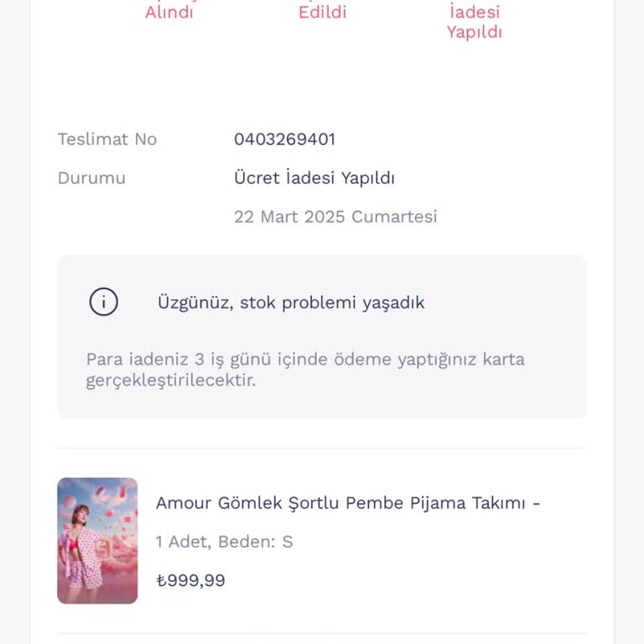
Task: Click the word gerçekleştirilecektir in the notice
Action: (171, 381)
